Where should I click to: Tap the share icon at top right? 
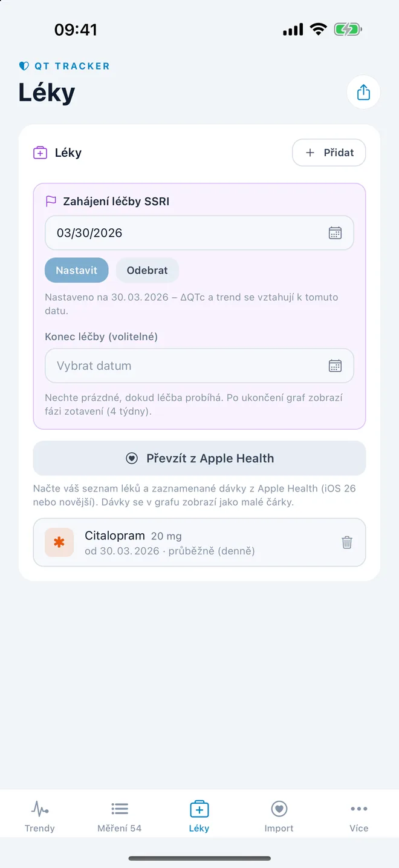click(363, 93)
